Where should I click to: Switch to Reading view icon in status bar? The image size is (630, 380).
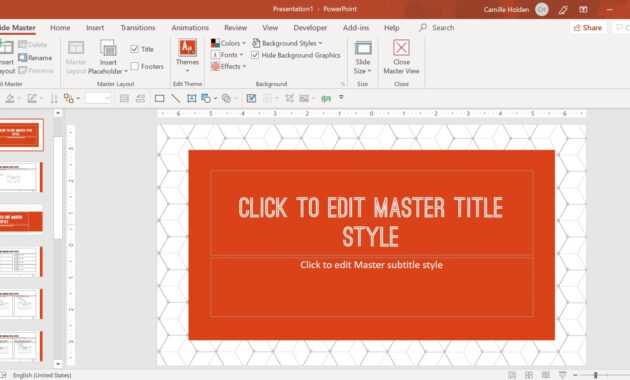546,375
